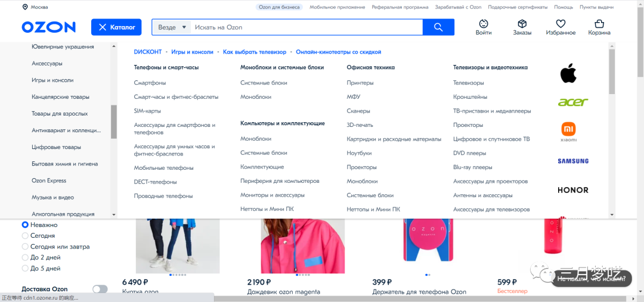The width and height of the screenshot is (644, 302).
Task: Toggle the Доставка Ozon switch
Action: 100,289
